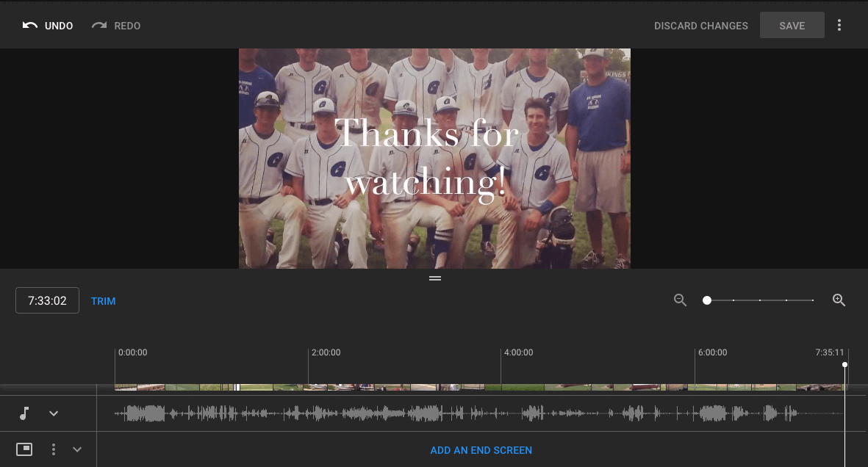Click the zoom in magnifier icon
868x467 pixels.
(839, 300)
